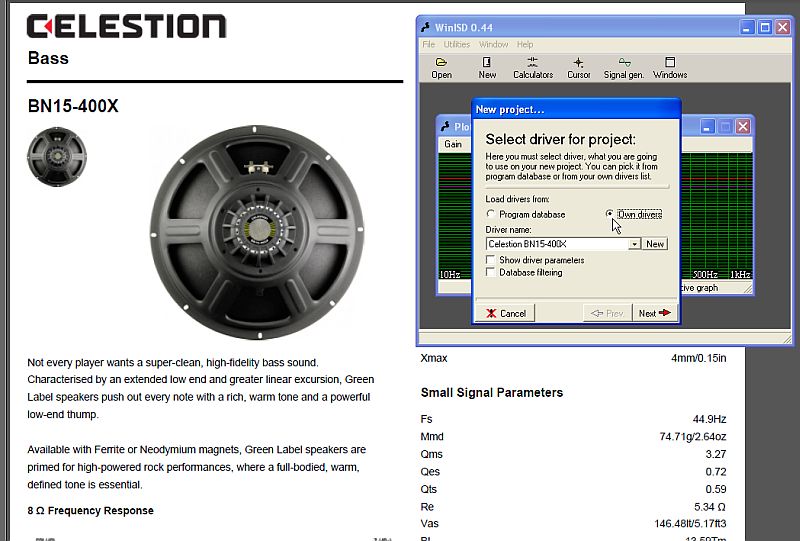The width and height of the screenshot is (800, 541).
Task: Expand the Driver name dropdown arrow
Action: [x=634, y=244]
